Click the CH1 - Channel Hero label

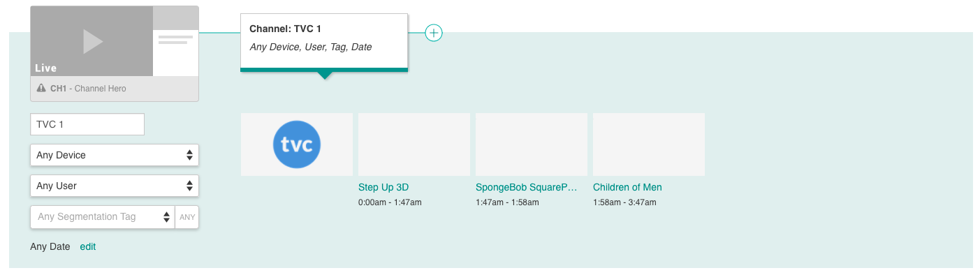tap(88, 89)
